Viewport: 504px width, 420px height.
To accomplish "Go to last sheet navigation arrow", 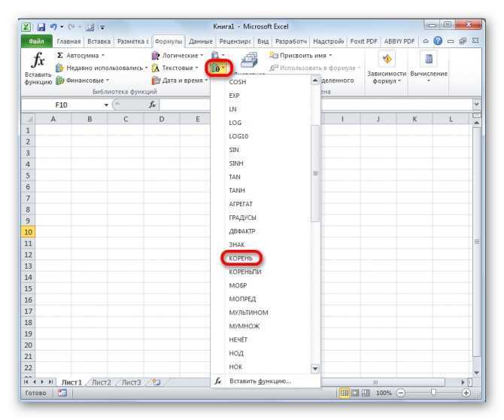I will 50,382.
